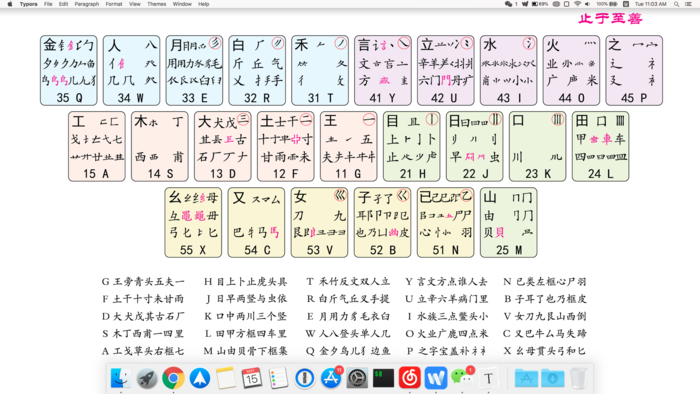The width and height of the screenshot is (700, 394).
Task: Click the '33 E' key card label
Action: click(194, 98)
